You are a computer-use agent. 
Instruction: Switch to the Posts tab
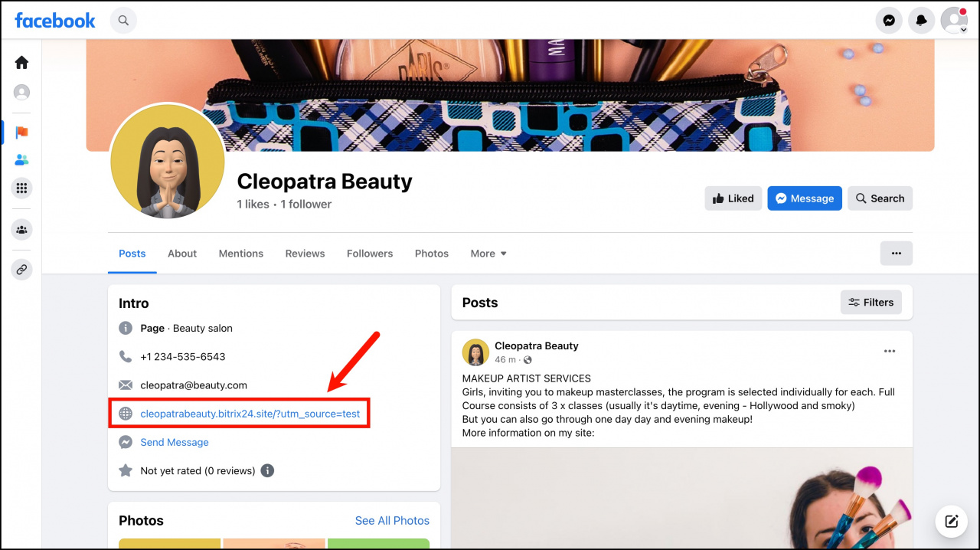tap(132, 254)
